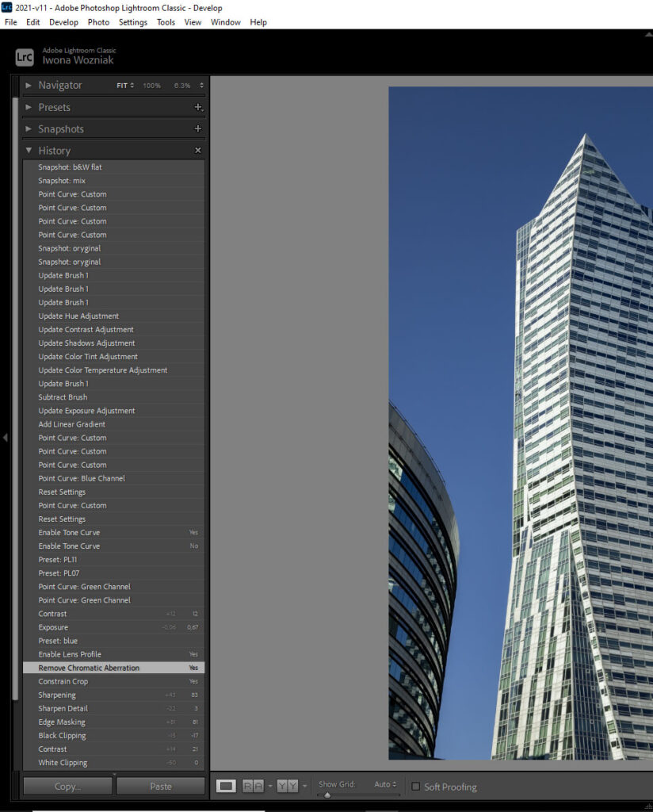This screenshot has height=812, width=653.
Task: Open the Window menu
Action: (225, 21)
